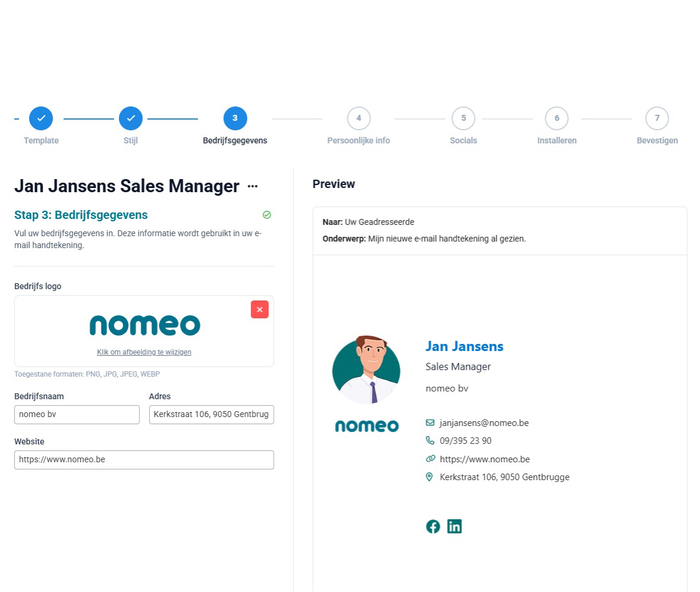Click the Preview heading
Viewport: 700px width, 592px height.
(x=334, y=184)
